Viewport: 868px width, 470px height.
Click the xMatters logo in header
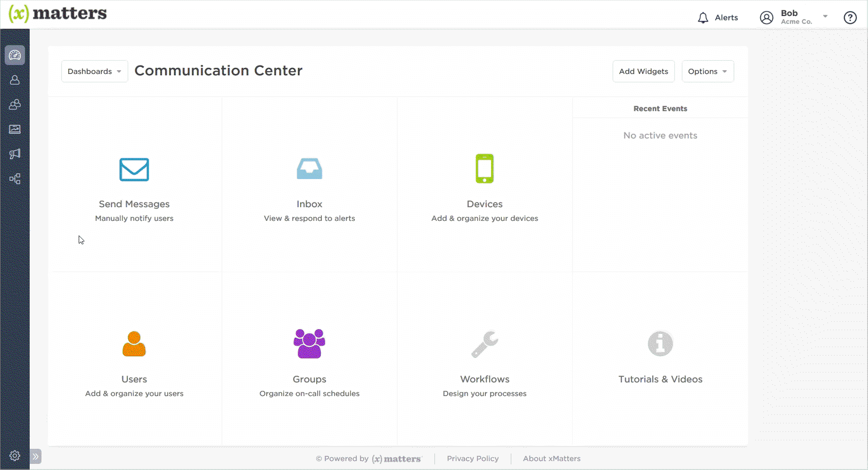tap(57, 14)
